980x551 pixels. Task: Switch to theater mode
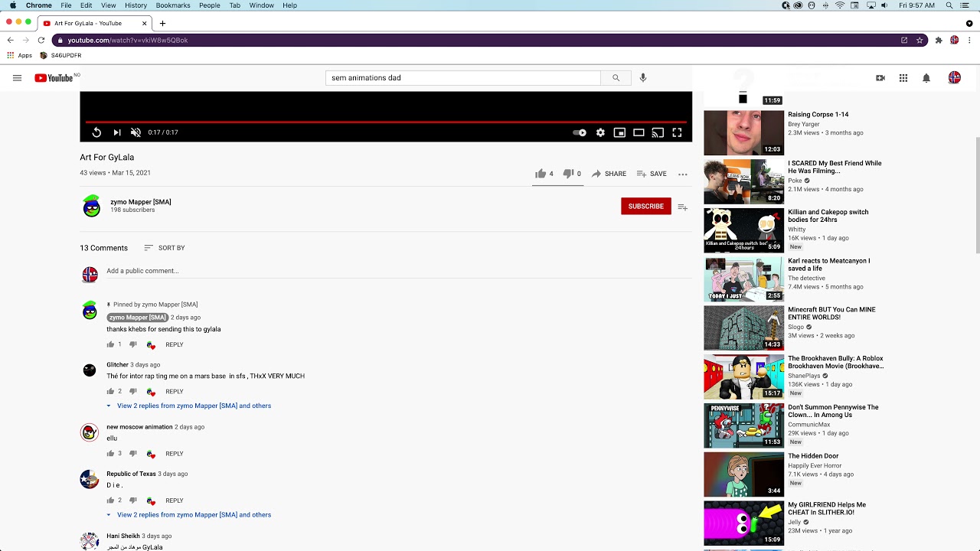[639, 132]
